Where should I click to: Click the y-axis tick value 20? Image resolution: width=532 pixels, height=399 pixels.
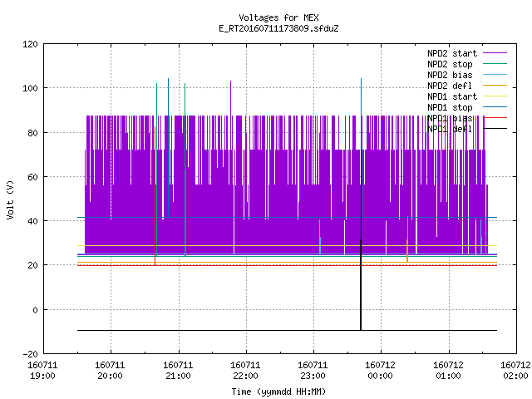pos(32,265)
